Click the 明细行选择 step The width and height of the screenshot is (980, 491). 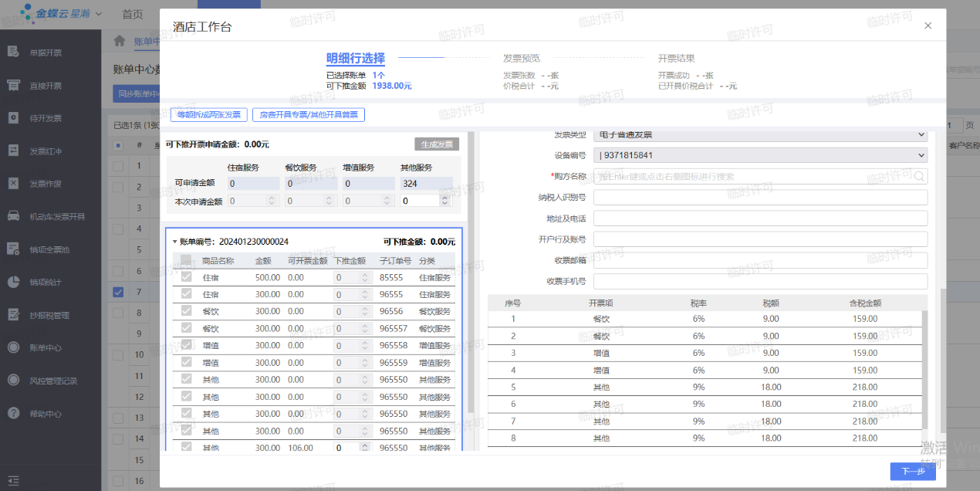click(x=355, y=58)
